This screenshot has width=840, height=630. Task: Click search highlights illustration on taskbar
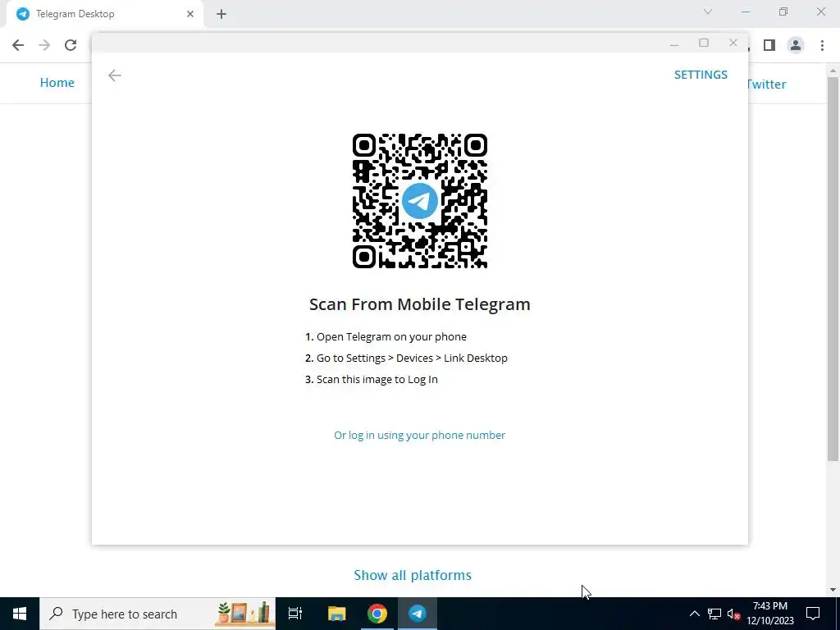[x=244, y=614]
